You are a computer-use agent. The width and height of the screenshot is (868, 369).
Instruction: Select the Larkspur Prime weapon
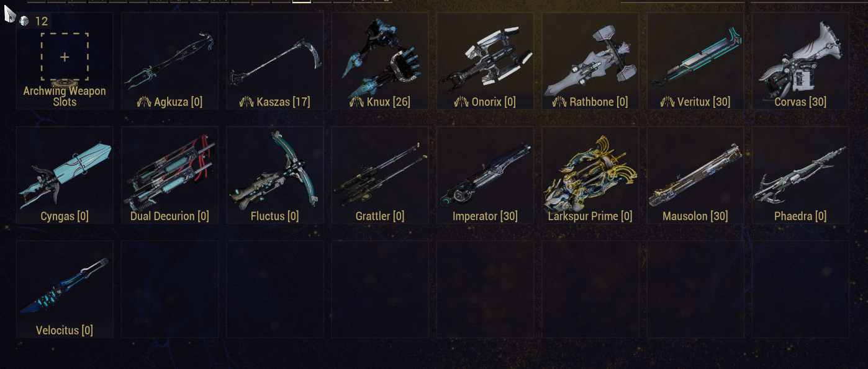[x=590, y=175]
